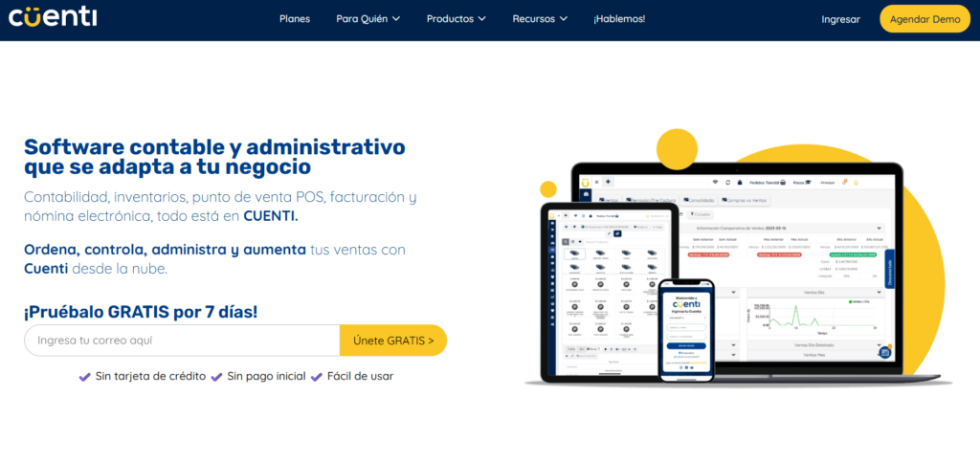Viewport: 980px width, 462px height.
Task: Click the checkmark beside 'Sin tarjeta de crédito'
Action: (x=84, y=377)
